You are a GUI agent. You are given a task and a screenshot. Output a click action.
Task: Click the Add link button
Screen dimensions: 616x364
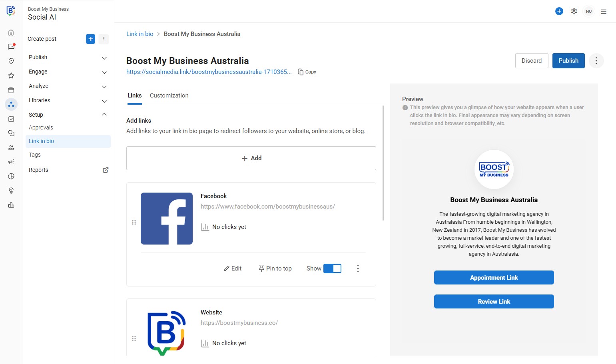251,158
